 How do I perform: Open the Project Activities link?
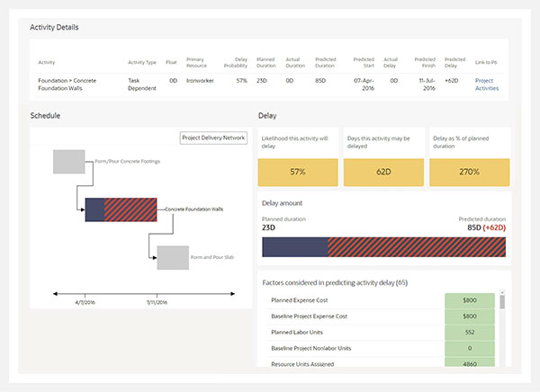tap(489, 85)
